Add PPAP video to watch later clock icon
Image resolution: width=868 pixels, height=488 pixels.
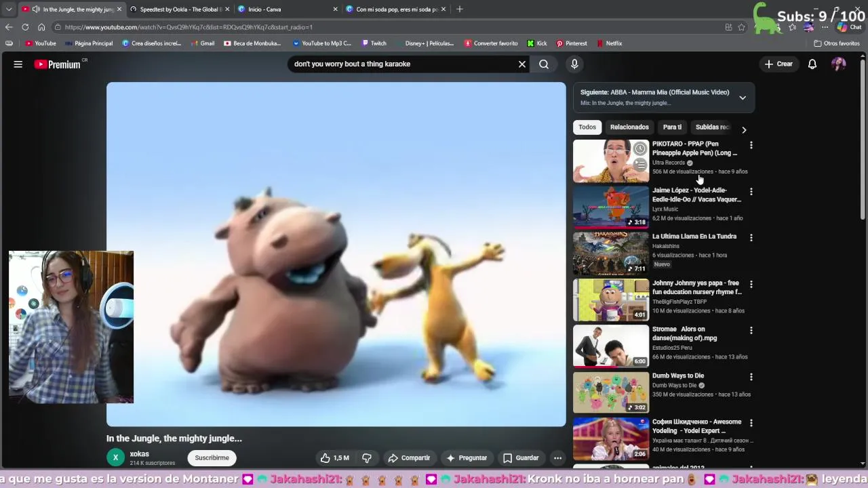click(x=640, y=148)
